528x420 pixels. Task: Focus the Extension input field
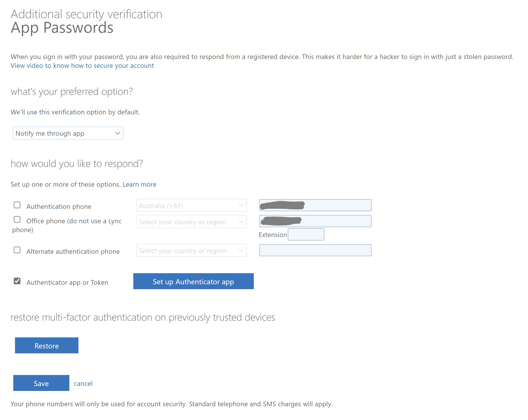tap(306, 235)
